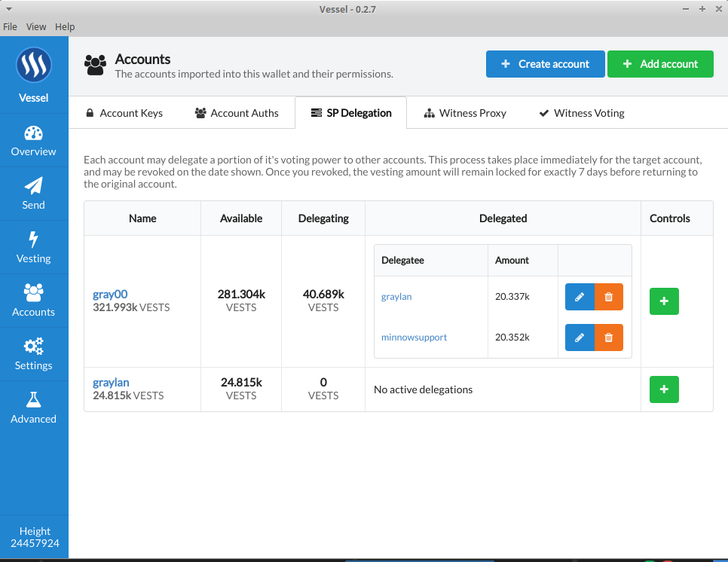
Task: Delete the graylan delegation with trash button
Action: click(x=609, y=297)
